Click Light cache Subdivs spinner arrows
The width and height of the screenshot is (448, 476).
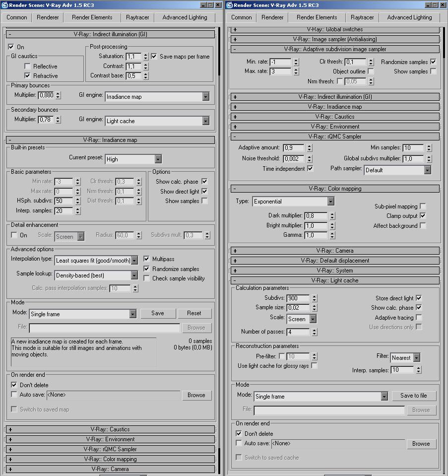(315, 298)
